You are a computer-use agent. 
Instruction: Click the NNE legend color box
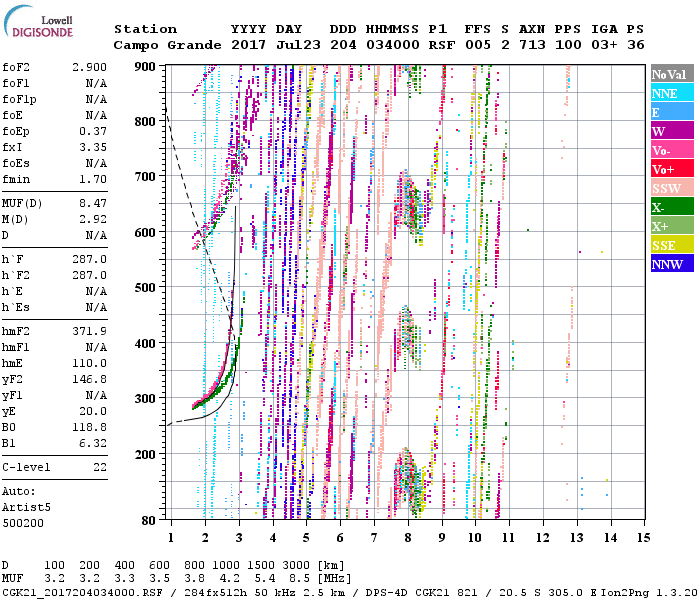pos(672,93)
